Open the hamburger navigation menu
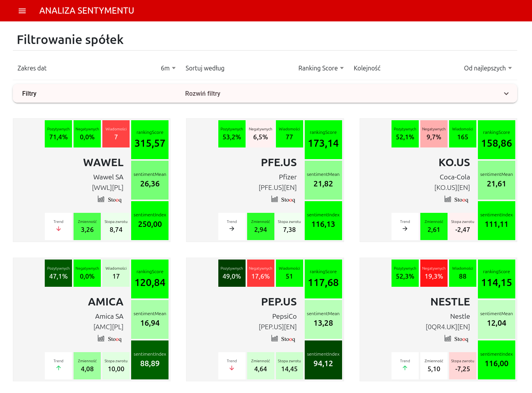The height and width of the screenshot is (393, 532). 22,11
